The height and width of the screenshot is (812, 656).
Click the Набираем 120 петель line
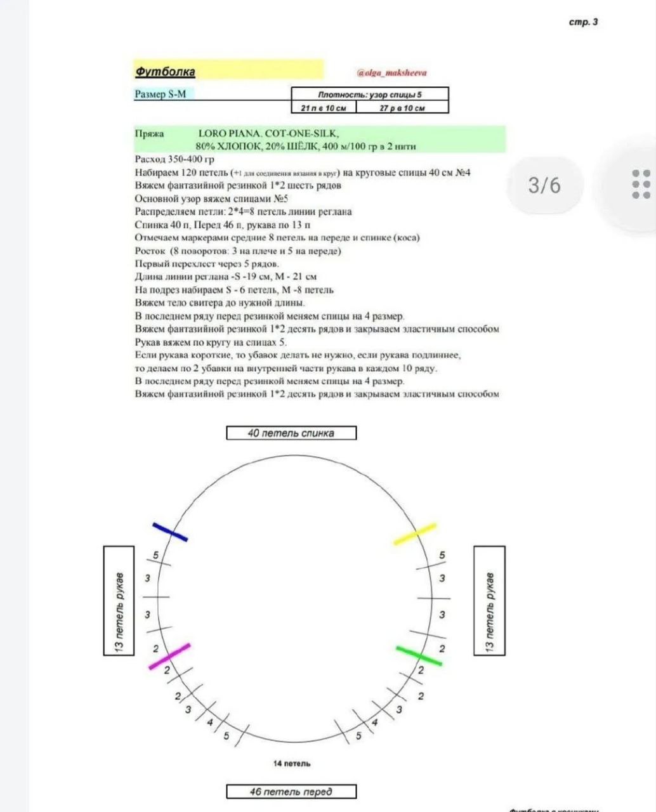tap(303, 173)
